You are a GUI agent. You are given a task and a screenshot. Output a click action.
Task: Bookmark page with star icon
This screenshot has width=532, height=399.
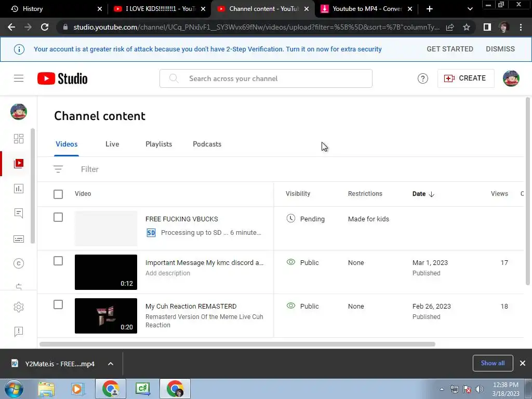467,27
